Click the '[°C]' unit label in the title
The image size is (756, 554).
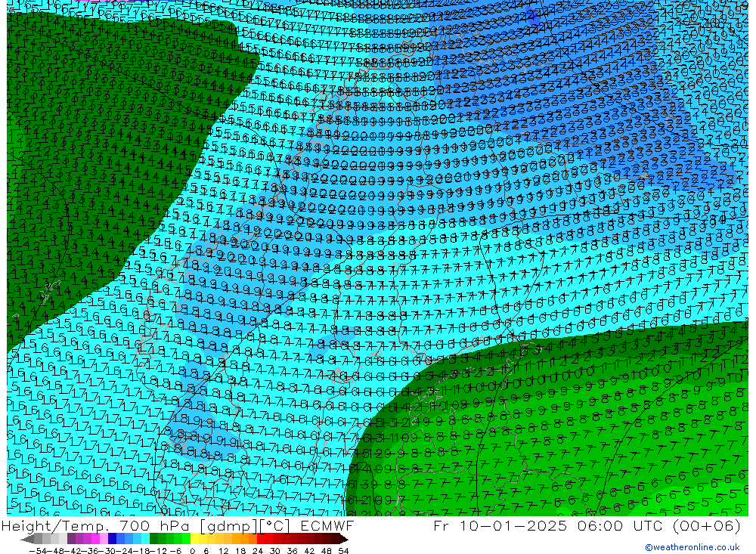274,525
